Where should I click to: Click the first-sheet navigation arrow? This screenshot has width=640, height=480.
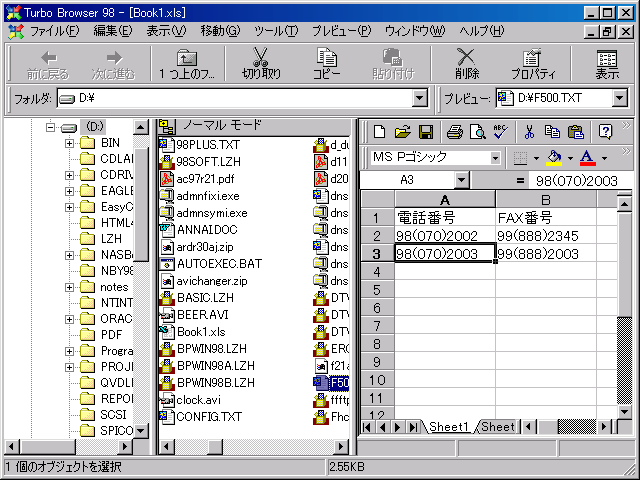[367, 427]
